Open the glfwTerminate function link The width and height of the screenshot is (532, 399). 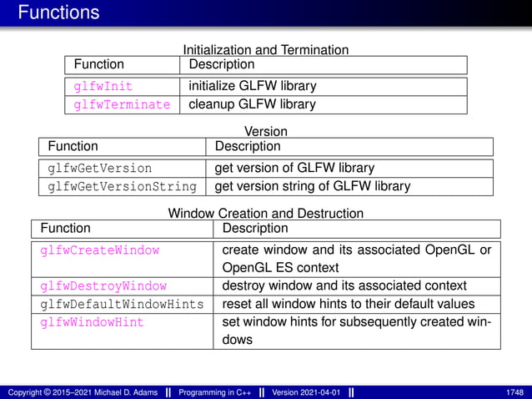point(122,104)
